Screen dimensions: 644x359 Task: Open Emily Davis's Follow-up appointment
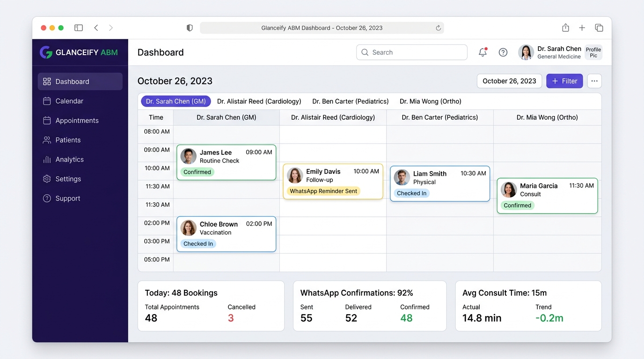point(333,181)
